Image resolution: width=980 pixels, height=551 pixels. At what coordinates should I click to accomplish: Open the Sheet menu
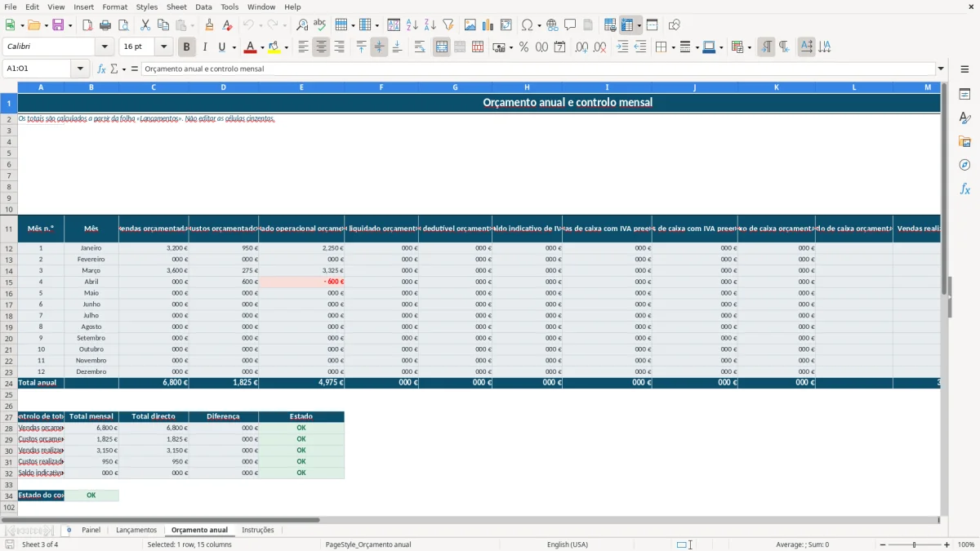[176, 7]
